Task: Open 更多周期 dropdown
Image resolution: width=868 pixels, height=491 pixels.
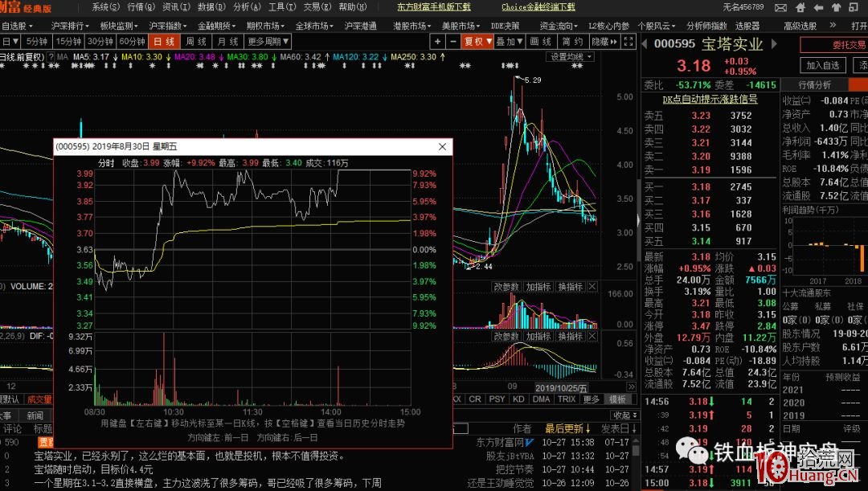Action: pyautogui.click(x=268, y=42)
